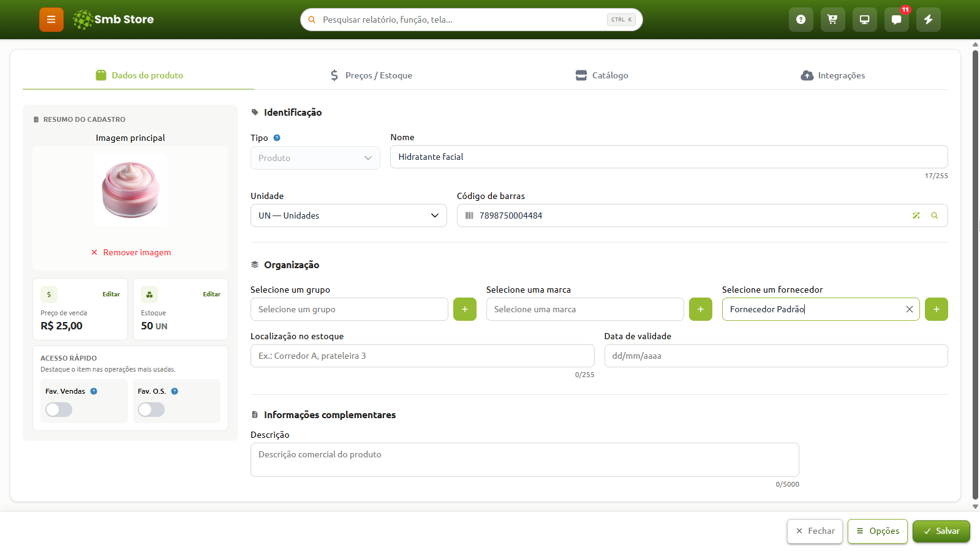Click the product main image thumbnail
Image resolution: width=980 pixels, height=551 pixels.
pyautogui.click(x=130, y=190)
